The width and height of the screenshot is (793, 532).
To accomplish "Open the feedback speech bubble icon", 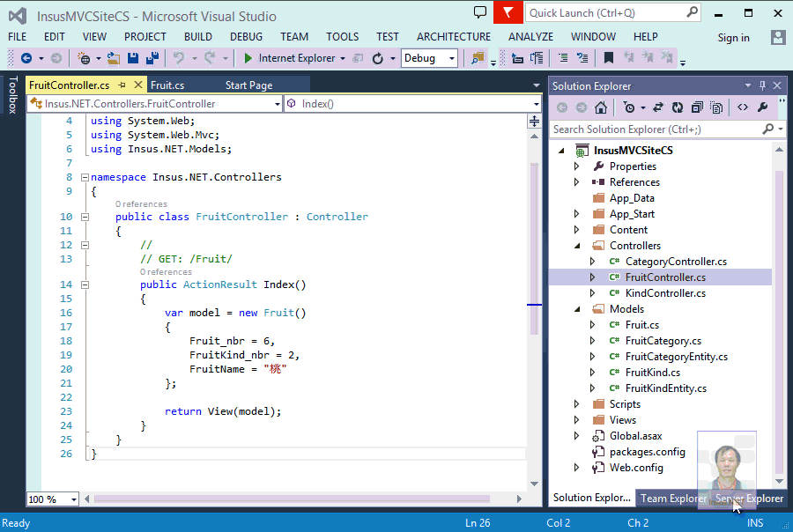I will click(x=480, y=12).
